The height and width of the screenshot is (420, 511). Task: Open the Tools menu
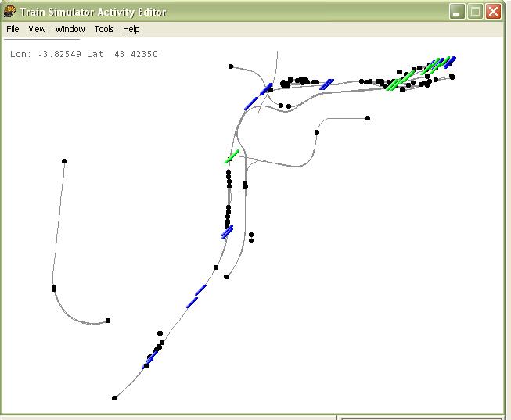[x=104, y=29]
